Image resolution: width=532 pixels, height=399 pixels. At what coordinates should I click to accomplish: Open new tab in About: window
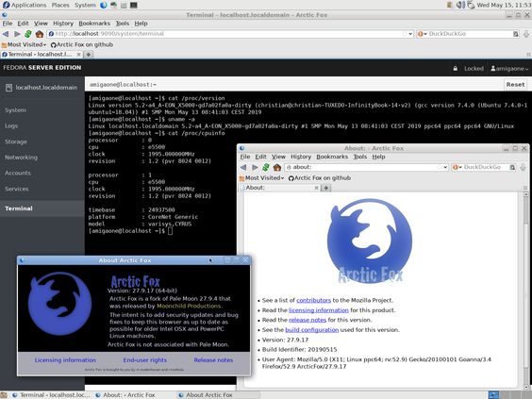[326, 188]
